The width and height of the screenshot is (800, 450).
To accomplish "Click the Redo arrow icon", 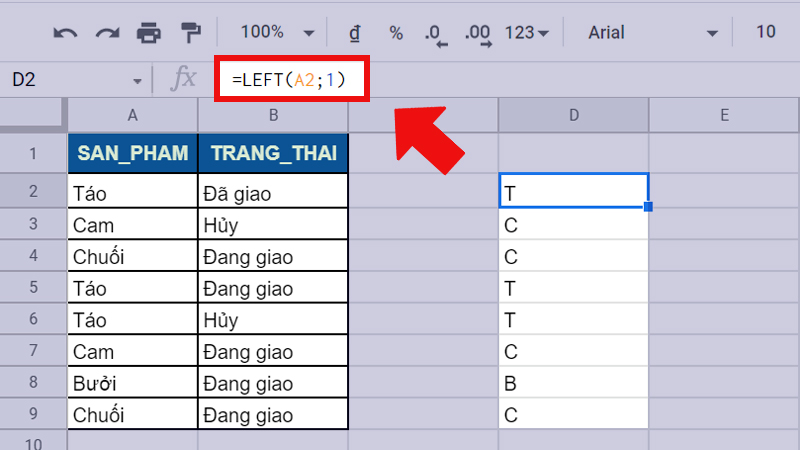I will (107, 33).
